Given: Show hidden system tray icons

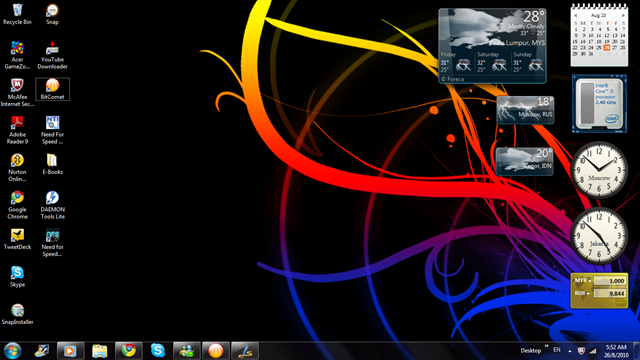Looking at the screenshot, I should [570, 351].
